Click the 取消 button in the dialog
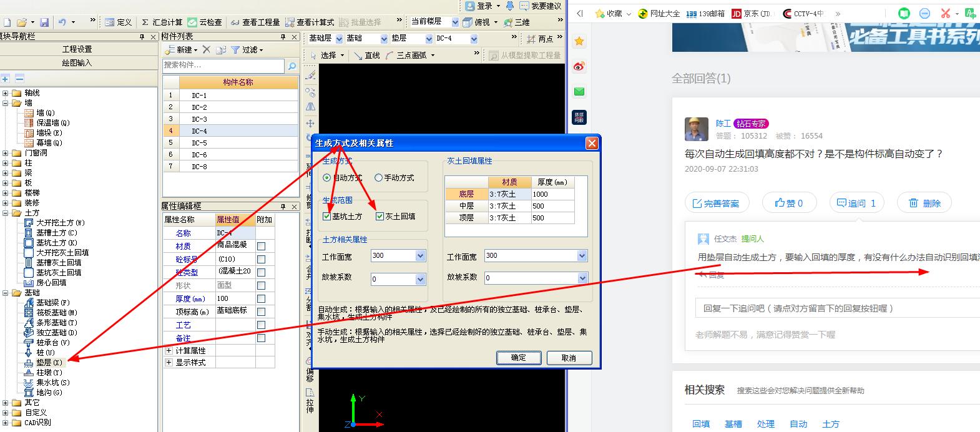Viewport: 980px width, 432px height. [569, 358]
